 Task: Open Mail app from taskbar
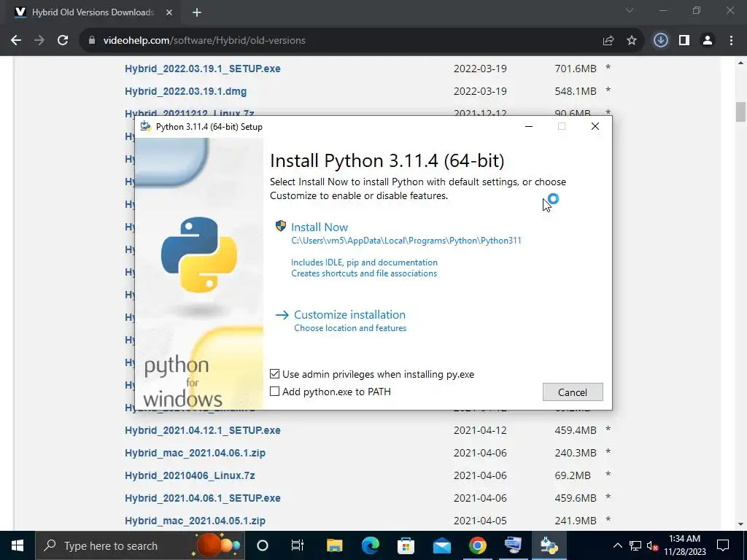tap(441, 545)
